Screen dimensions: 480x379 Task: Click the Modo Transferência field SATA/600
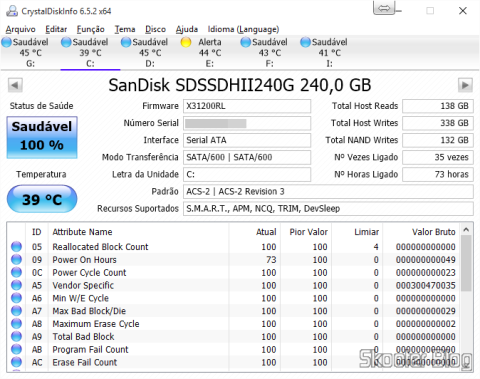pyautogui.click(x=247, y=157)
